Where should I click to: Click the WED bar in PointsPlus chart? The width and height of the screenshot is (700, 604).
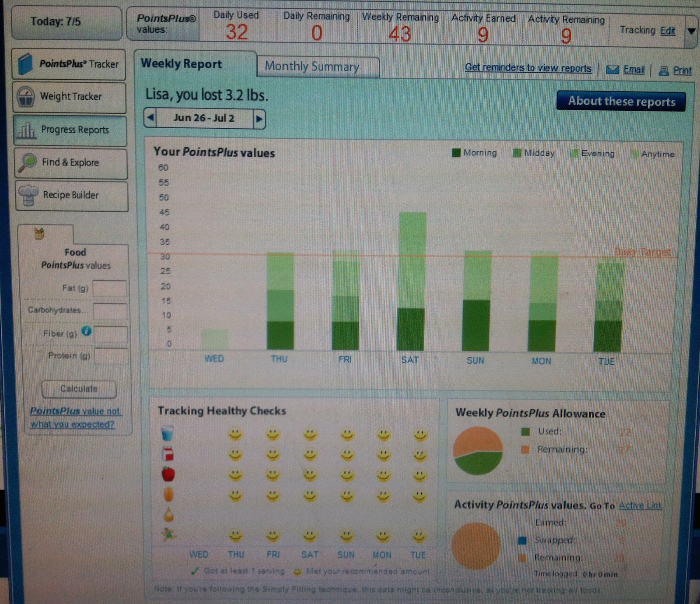pyautogui.click(x=214, y=340)
